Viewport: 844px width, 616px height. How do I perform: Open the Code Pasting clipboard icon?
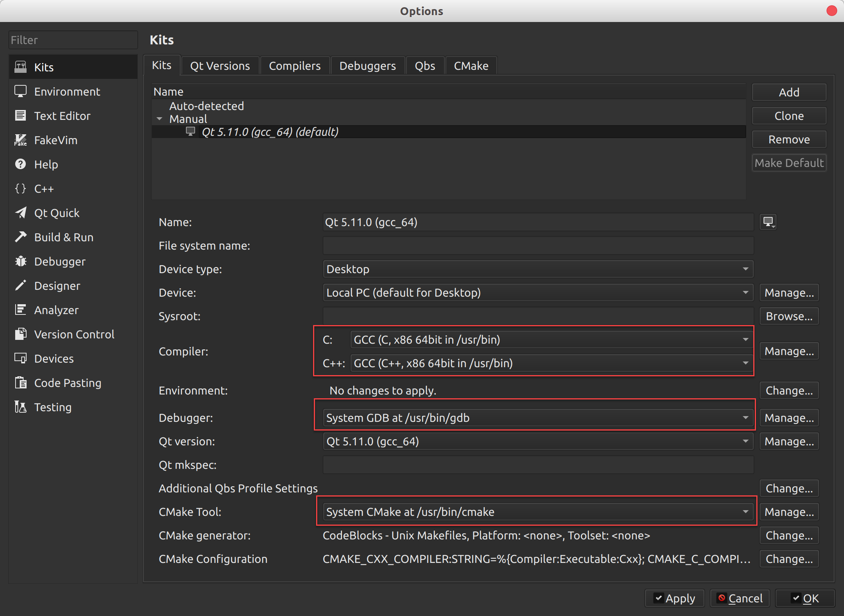point(20,383)
